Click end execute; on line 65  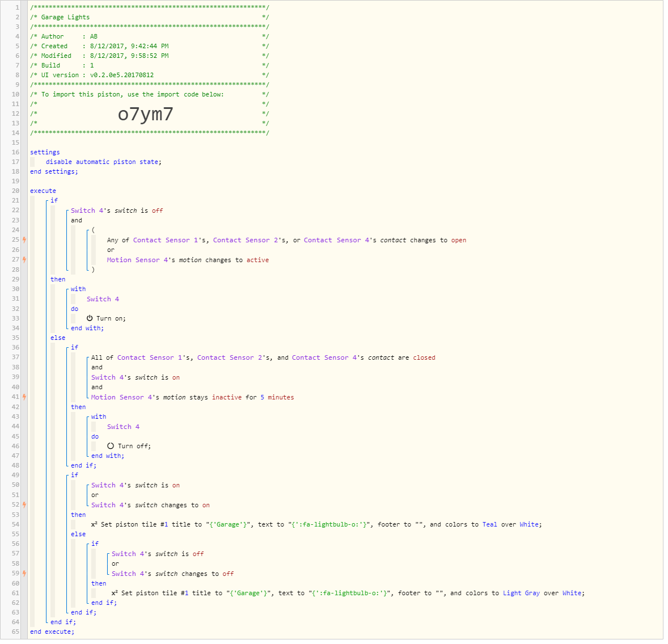(52, 633)
